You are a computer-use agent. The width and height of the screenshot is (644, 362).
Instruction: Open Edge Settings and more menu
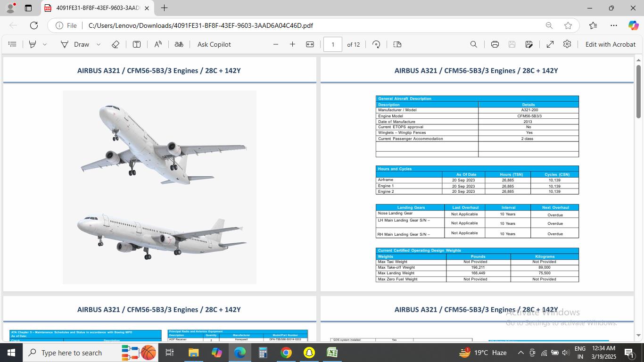point(613,25)
